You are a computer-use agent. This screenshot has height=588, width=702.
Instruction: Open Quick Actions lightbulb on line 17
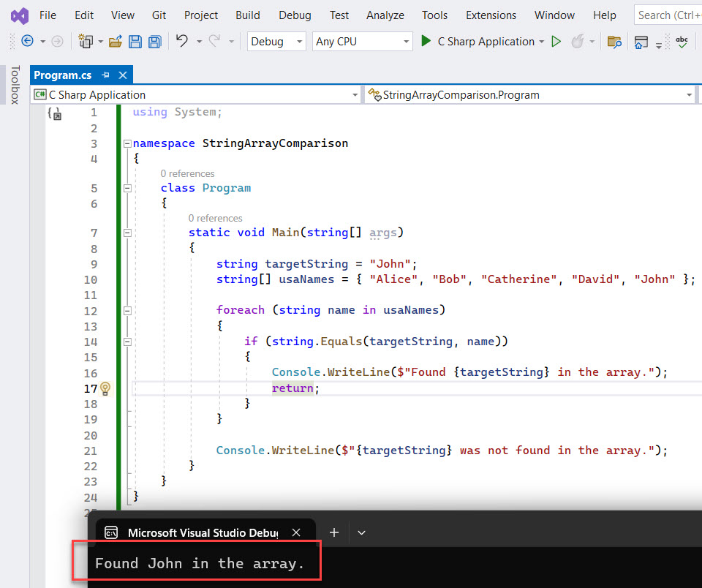pos(105,388)
